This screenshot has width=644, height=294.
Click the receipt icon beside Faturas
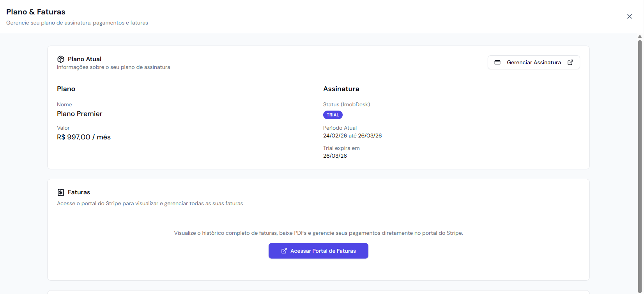pyautogui.click(x=61, y=192)
